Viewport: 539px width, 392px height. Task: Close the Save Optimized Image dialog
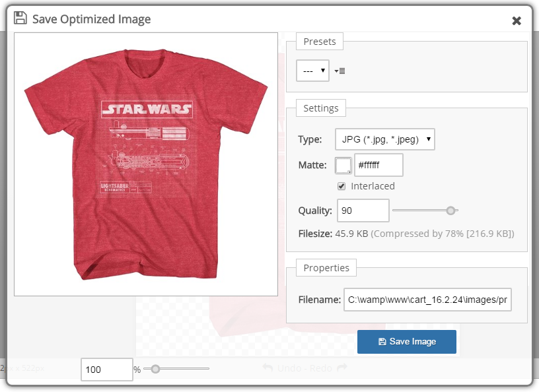[517, 20]
